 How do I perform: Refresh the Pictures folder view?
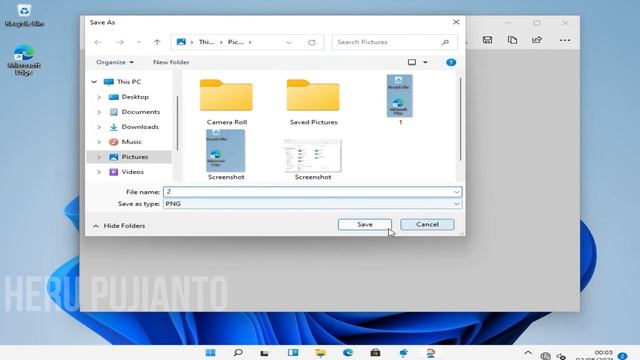(312, 42)
